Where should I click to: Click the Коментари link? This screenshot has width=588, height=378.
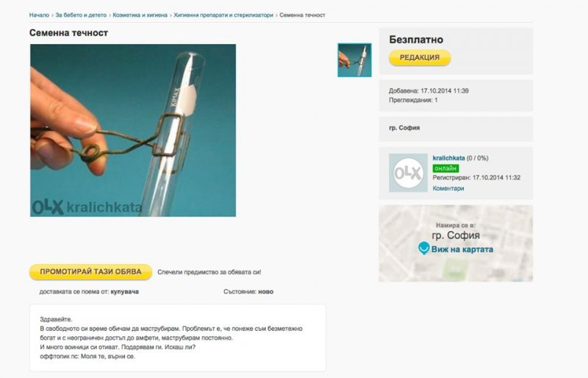(x=448, y=188)
